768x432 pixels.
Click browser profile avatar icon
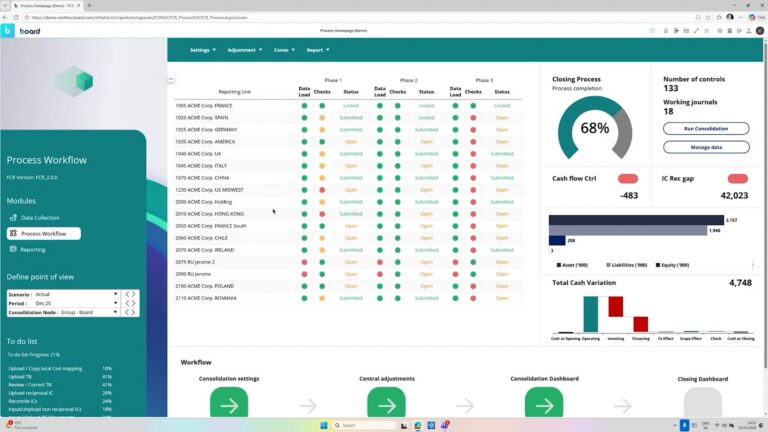[x=730, y=17]
